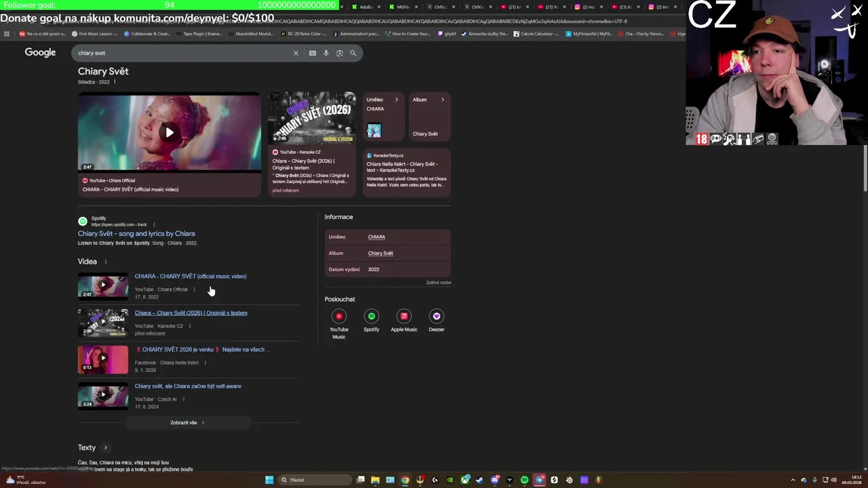
Task: Open Task View from the taskbar
Action: click(360, 480)
